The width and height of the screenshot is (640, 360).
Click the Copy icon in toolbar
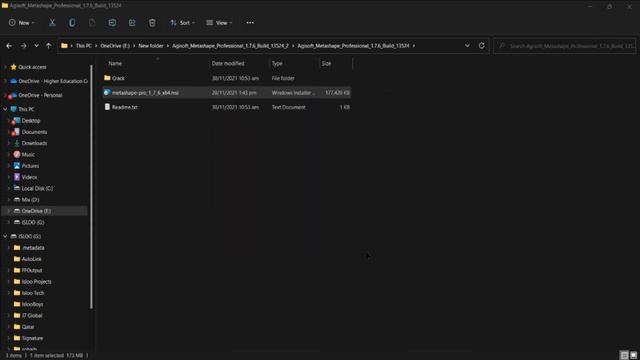coord(72,23)
